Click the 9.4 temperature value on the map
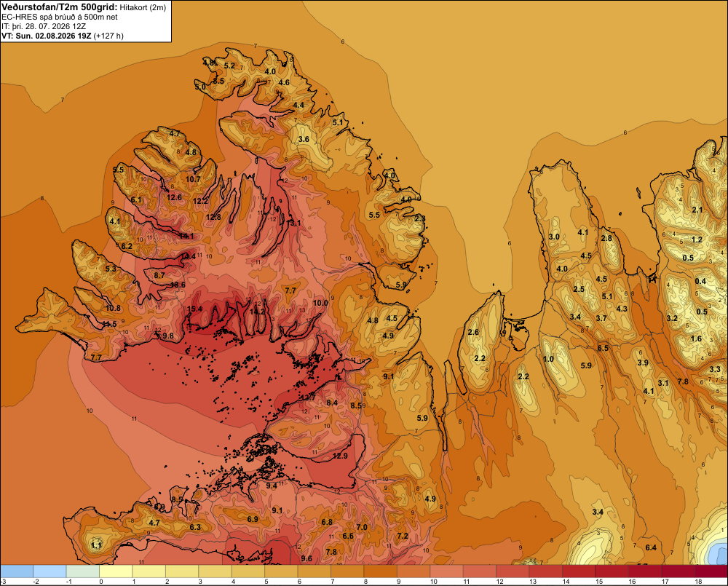 click(x=272, y=486)
